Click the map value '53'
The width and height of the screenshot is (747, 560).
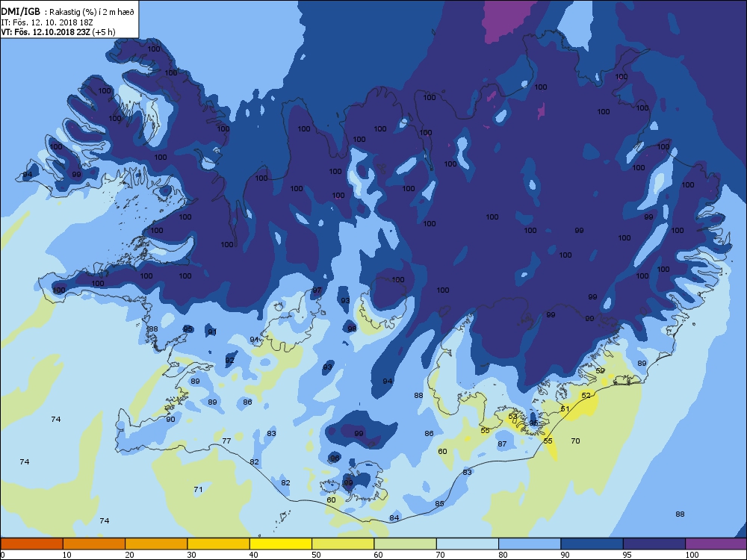point(512,416)
